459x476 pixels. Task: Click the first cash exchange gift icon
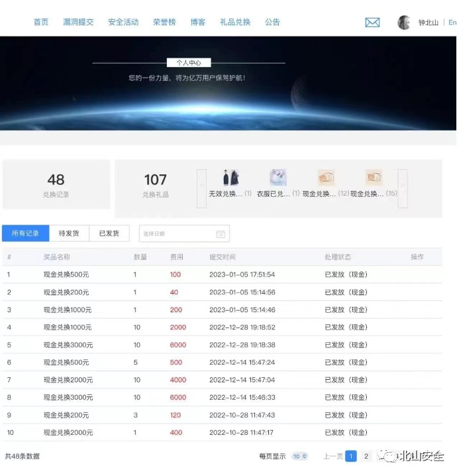(326, 178)
